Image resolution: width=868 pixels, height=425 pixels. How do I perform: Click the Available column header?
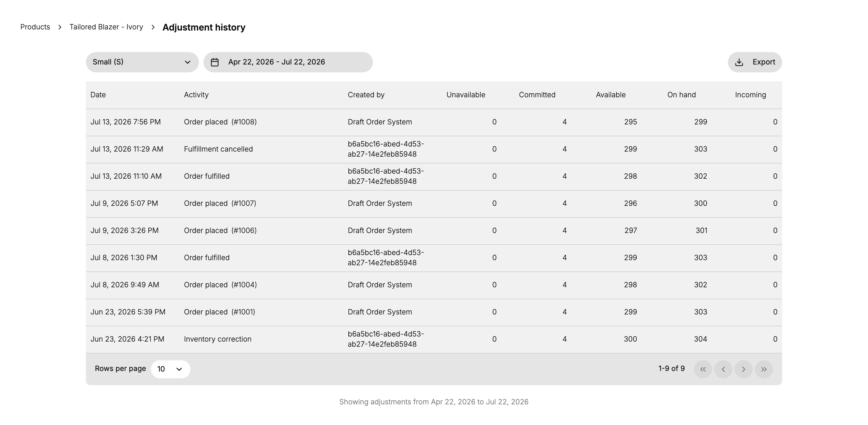(611, 95)
